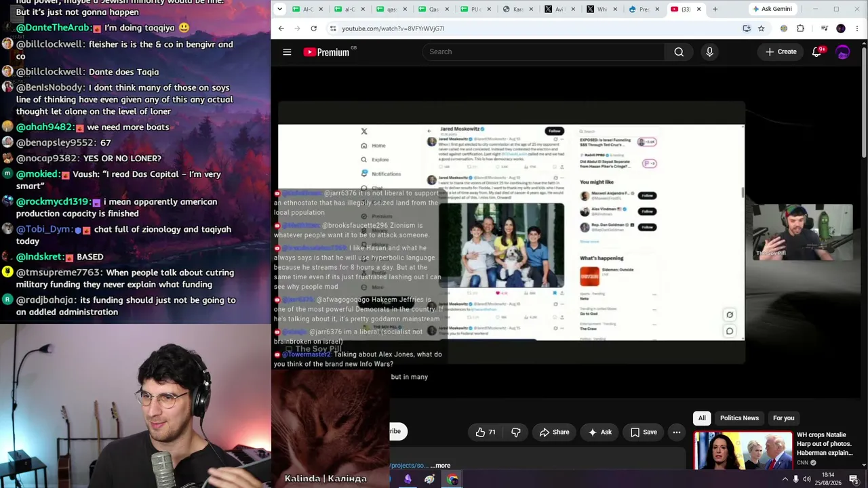View site information icon beside the URL
This screenshot has width=868, height=488.
click(332, 28)
